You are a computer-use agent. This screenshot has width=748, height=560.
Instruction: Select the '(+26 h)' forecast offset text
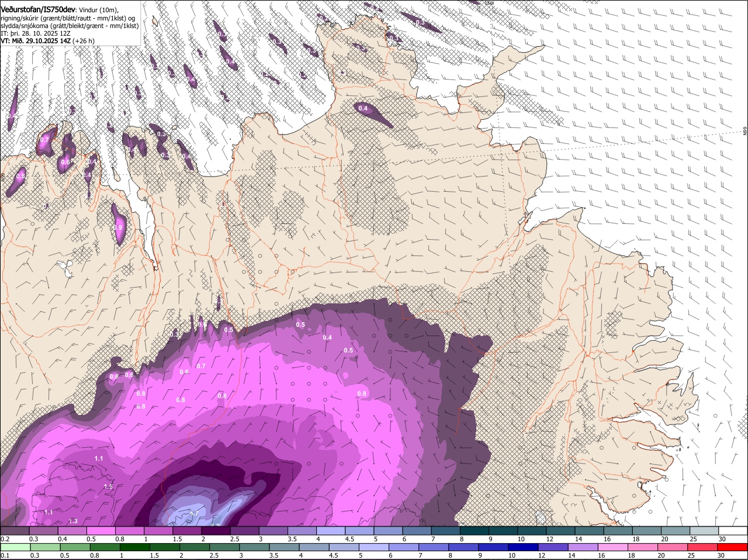click(x=84, y=42)
